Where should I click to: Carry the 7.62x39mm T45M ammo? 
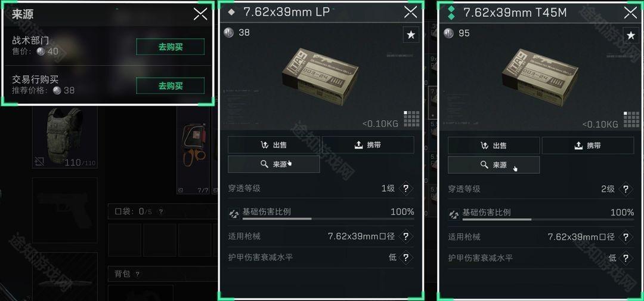[x=588, y=146]
